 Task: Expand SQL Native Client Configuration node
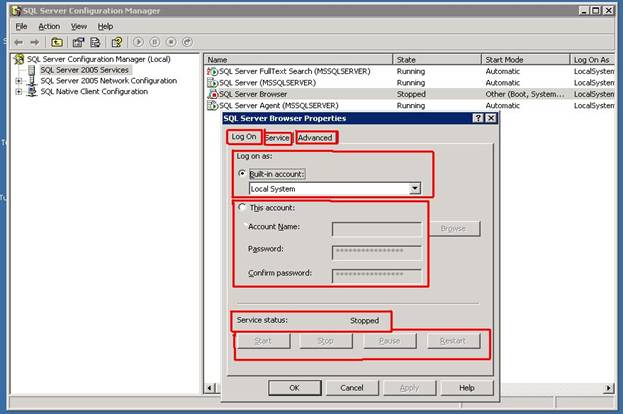pyautogui.click(x=18, y=92)
